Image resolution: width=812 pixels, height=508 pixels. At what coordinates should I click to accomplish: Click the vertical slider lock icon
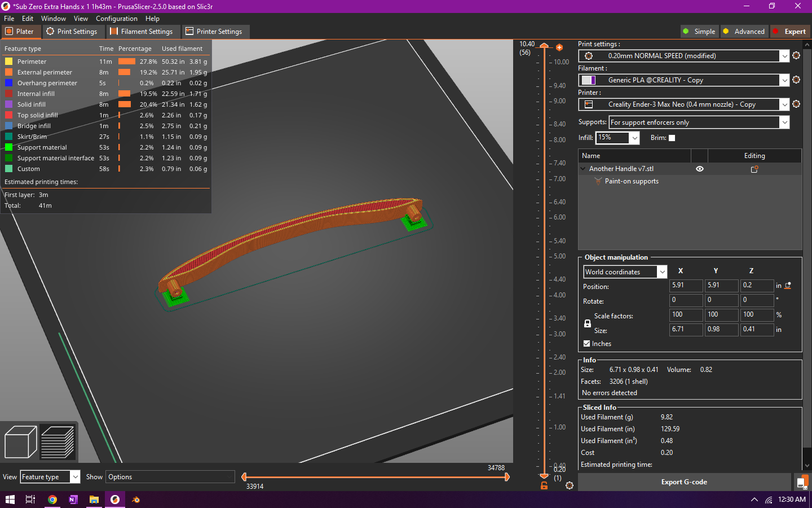(544, 485)
